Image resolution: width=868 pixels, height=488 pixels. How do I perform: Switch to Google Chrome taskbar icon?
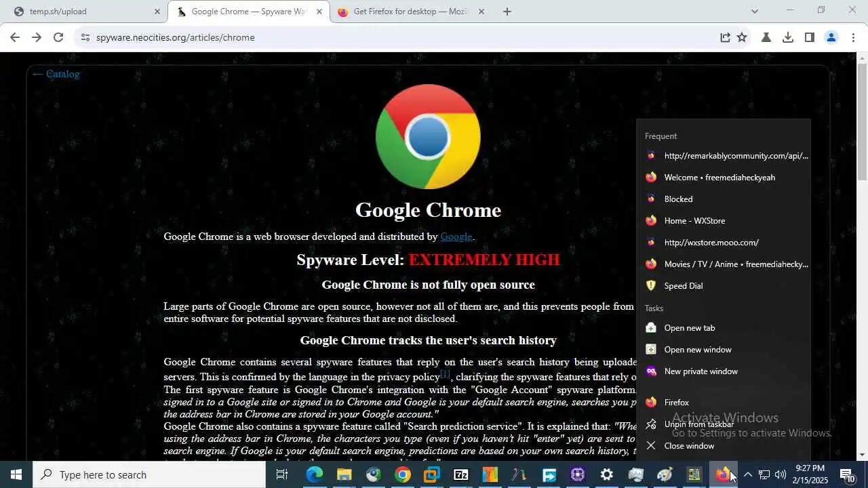[x=403, y=474]
